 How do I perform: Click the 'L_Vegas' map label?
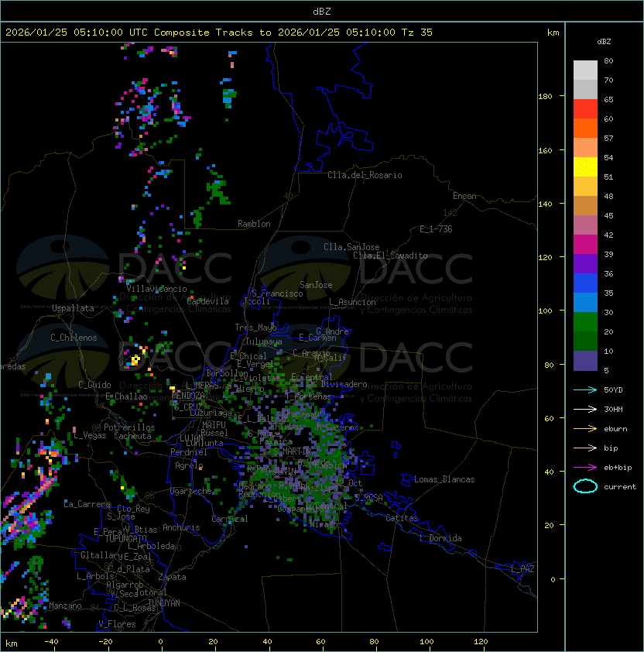pos(90,436)
